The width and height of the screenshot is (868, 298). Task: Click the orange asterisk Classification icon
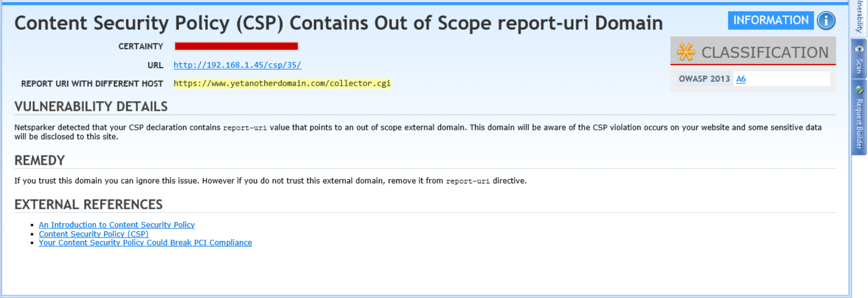[686, 51]
